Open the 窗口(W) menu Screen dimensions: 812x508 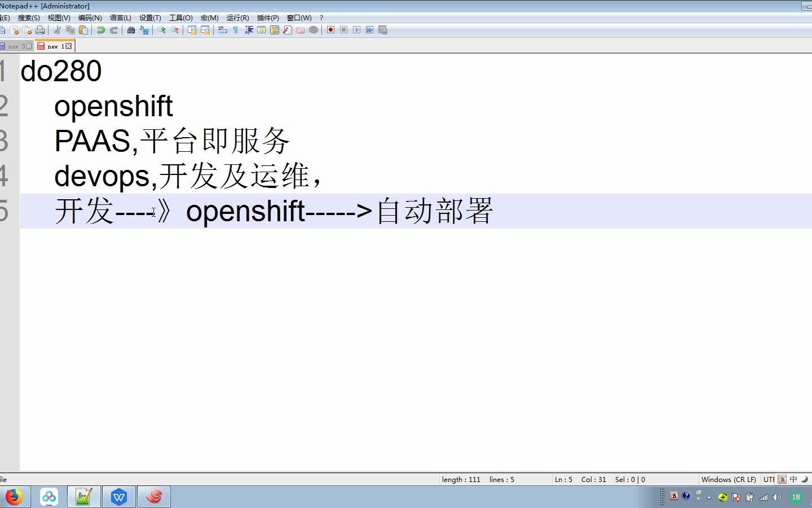(x=299, y=18)
